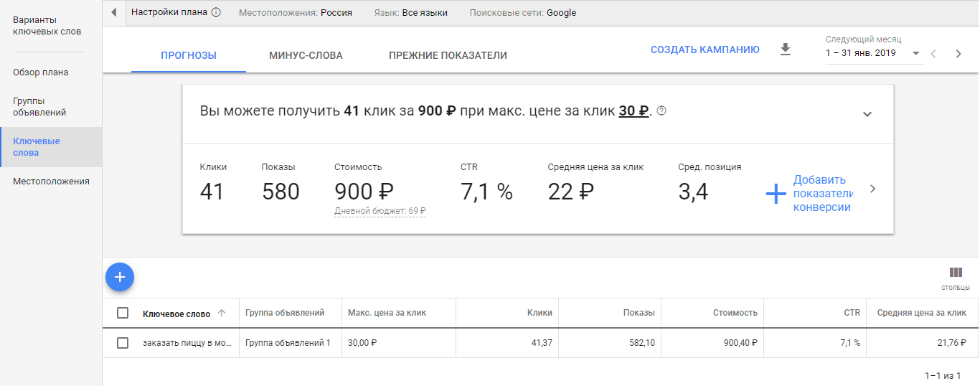The height and width of the screenshot is (386, 980).
Task: Switch to the Прежние показатели tab
Action: click(x=448, y=55)
